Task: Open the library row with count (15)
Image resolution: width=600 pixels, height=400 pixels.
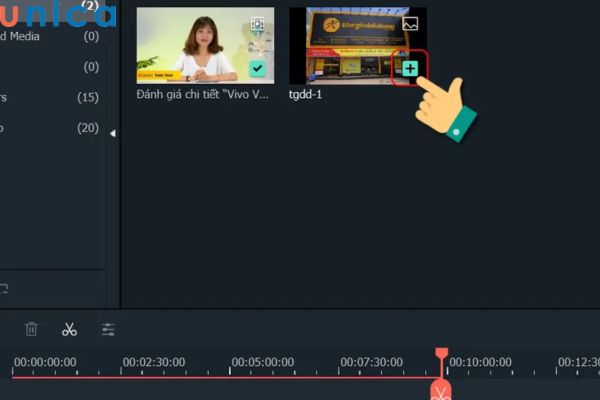Action: coord(49,97)
